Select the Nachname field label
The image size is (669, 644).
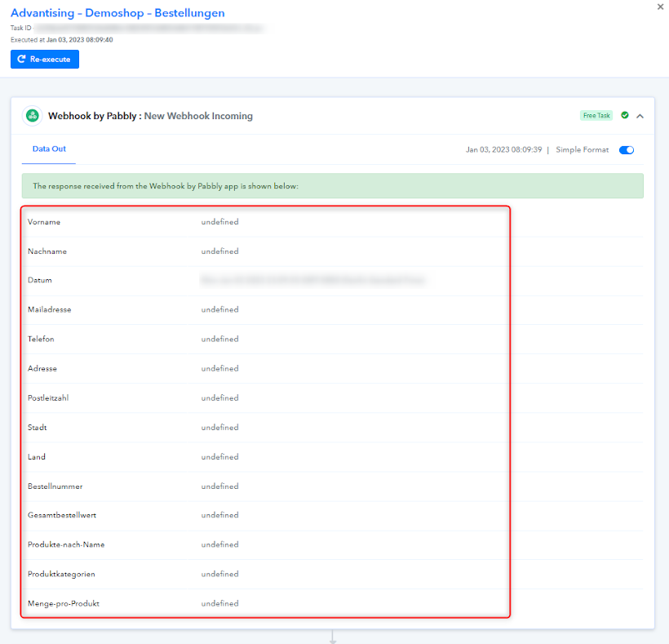pyautogui.click(x=47, y=251)
